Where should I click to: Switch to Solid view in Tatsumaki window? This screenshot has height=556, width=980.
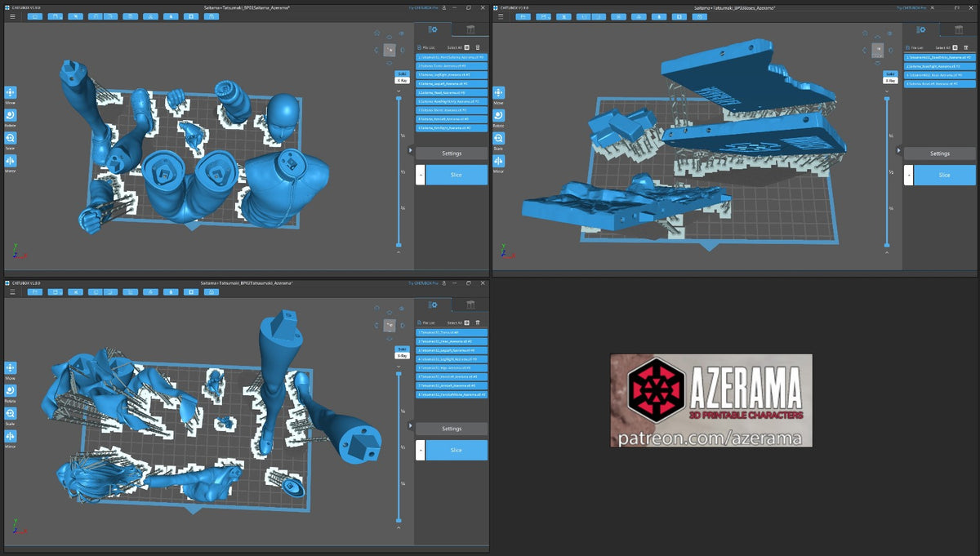(x=402, y=349)
